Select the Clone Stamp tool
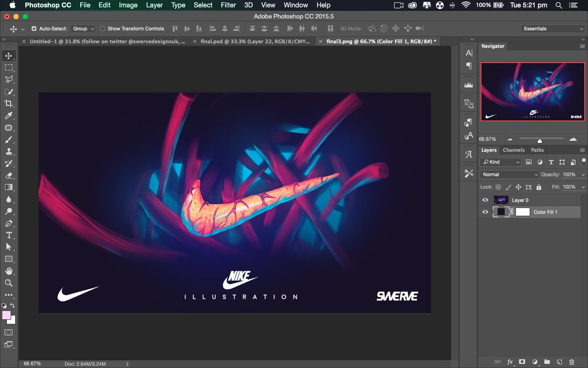The image size is (588, 368). tap(9, 152)
